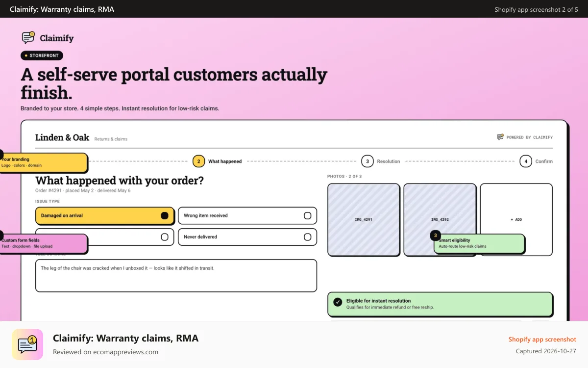Click the title 'Claimify: Warranty claims, RMA' in top bar
This screenshot has width=588, height=368.
pos(62,9)
